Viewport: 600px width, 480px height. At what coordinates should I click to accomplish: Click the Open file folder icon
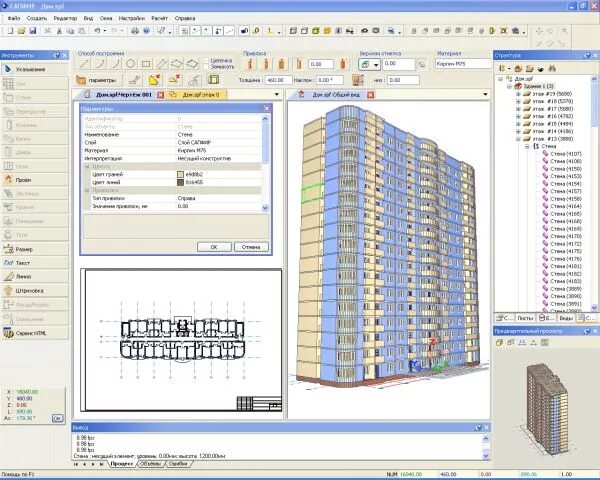[x=21, y=31]
